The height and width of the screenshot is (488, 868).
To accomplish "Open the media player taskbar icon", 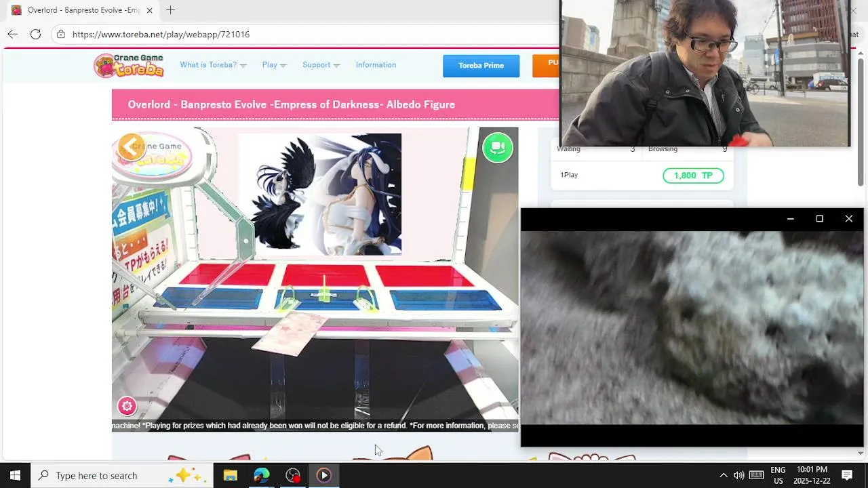I will tap(323, 475).
